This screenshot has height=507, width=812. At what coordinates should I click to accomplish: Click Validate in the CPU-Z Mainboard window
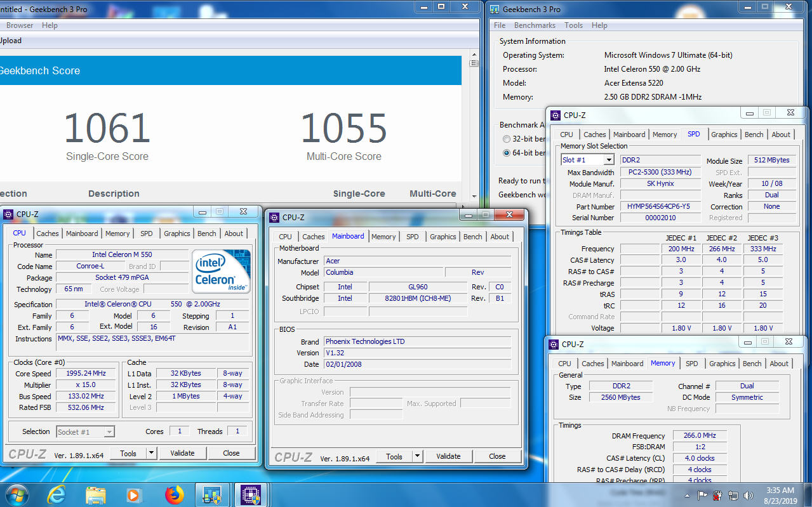coord(448,456)
